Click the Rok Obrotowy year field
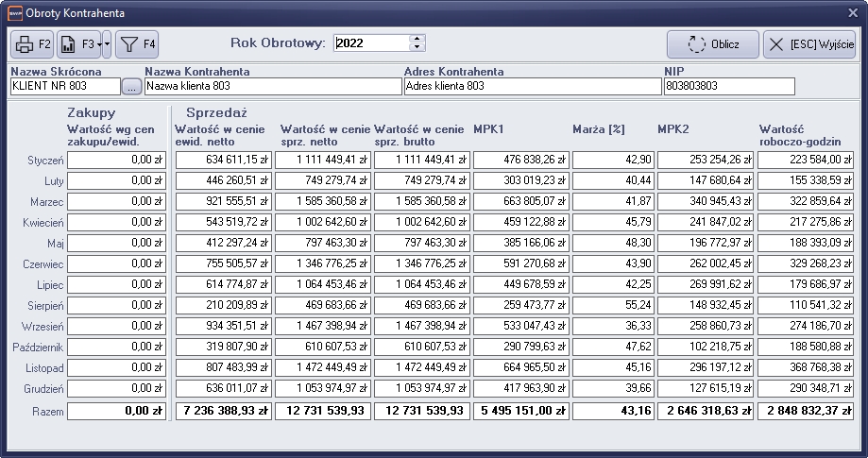Viewport: 868px width, 458px height. pyautogui.click(x=370, y=43)
